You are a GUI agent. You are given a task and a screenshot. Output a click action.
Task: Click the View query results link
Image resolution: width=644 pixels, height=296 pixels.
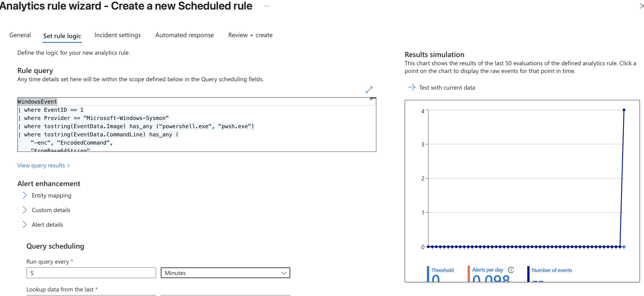pos(43,165)
